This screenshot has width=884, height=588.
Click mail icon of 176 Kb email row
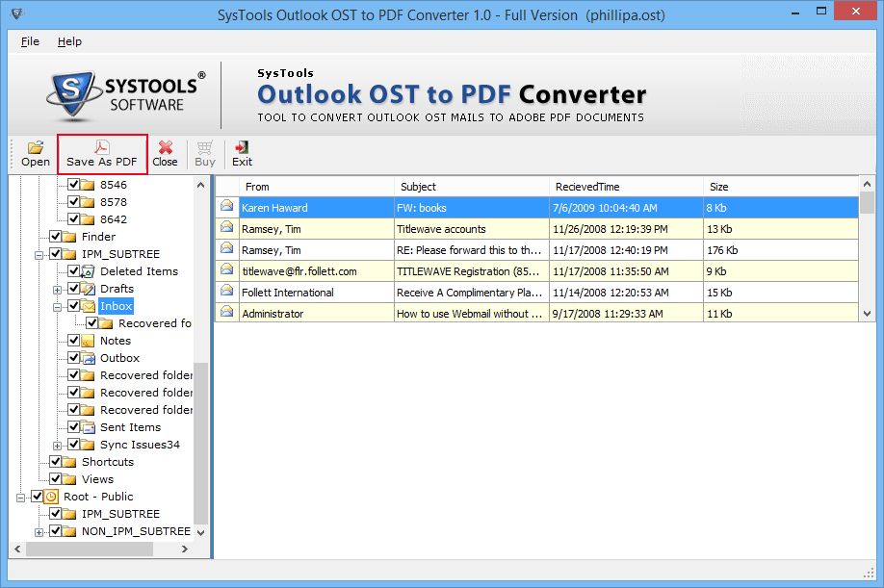pos(226,249)
